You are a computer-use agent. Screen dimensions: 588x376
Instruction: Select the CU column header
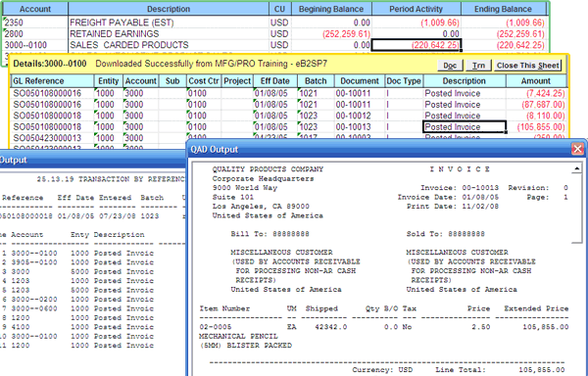[279, 9]
